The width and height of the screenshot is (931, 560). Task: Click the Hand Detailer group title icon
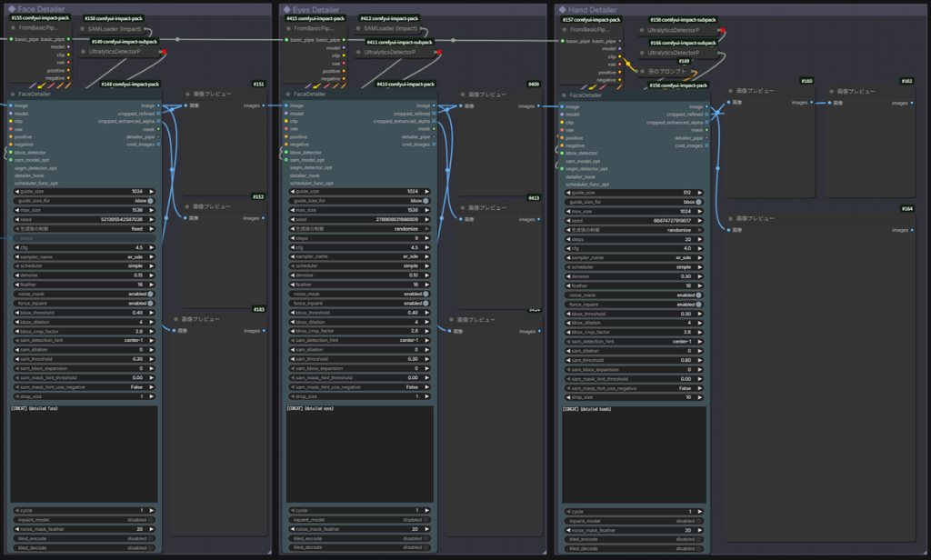(562, 9)
